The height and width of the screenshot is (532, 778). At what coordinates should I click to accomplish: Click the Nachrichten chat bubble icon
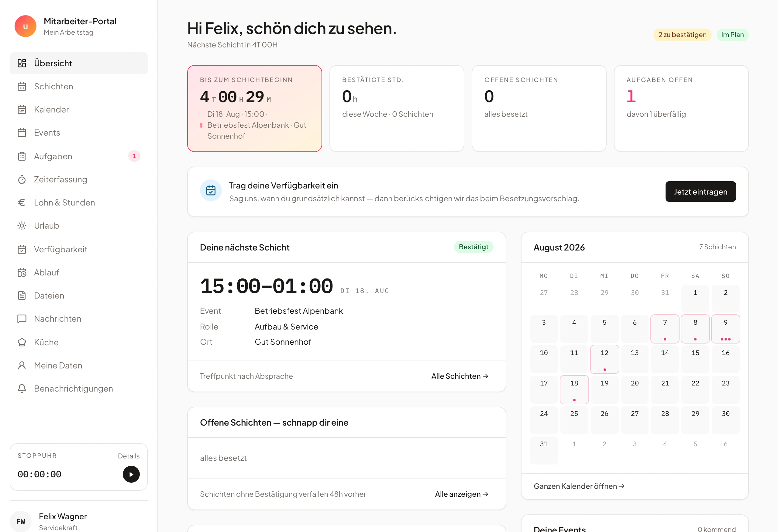(22, 319)
